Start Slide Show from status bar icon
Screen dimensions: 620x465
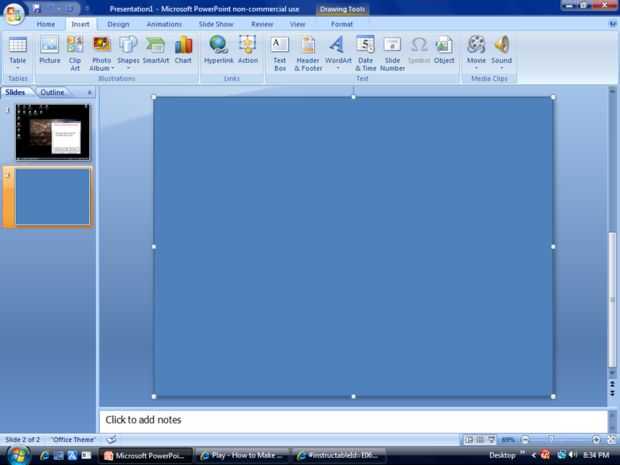[x=491, y=439]
